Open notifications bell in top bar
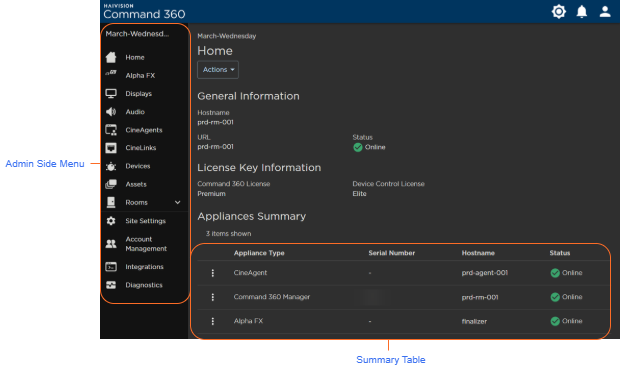620x365 pixels. tap(582, 11)
